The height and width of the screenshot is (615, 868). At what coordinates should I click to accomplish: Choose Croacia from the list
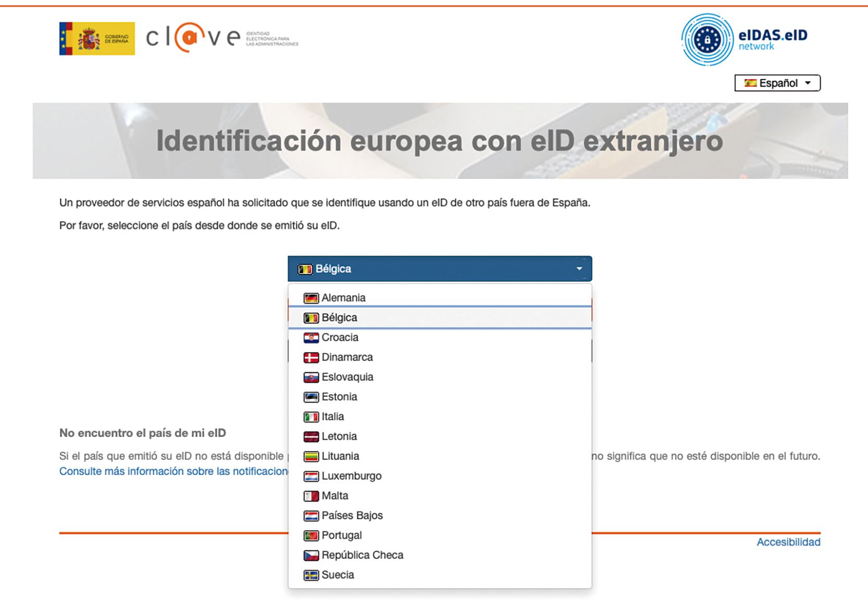(440, 337)
